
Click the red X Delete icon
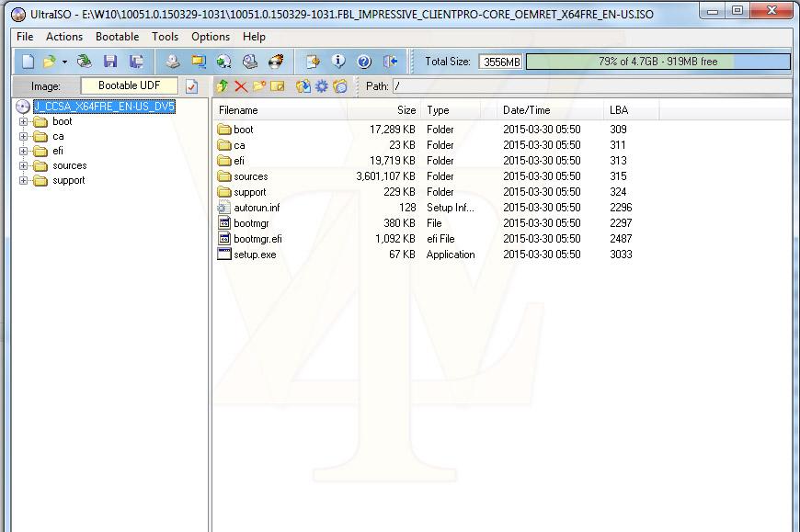241,86
